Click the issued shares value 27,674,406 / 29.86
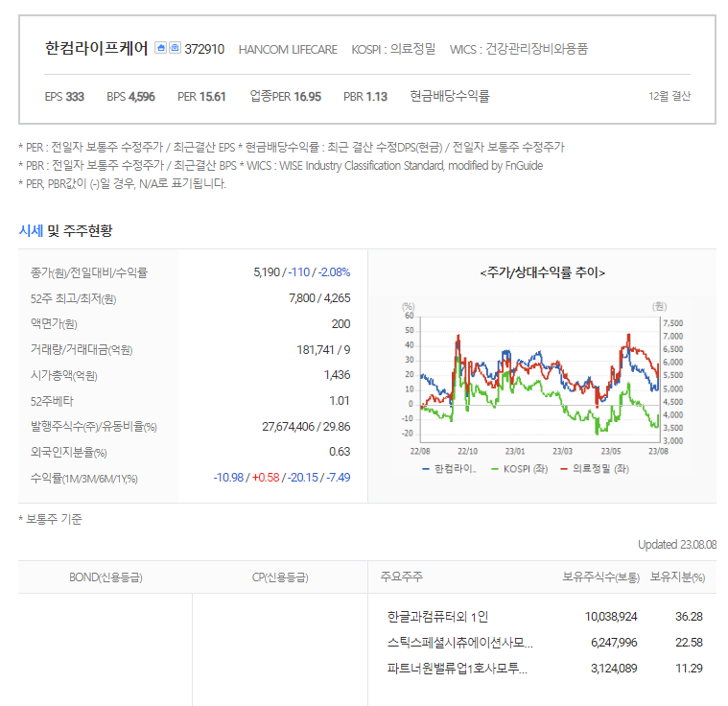 point(306,427)
